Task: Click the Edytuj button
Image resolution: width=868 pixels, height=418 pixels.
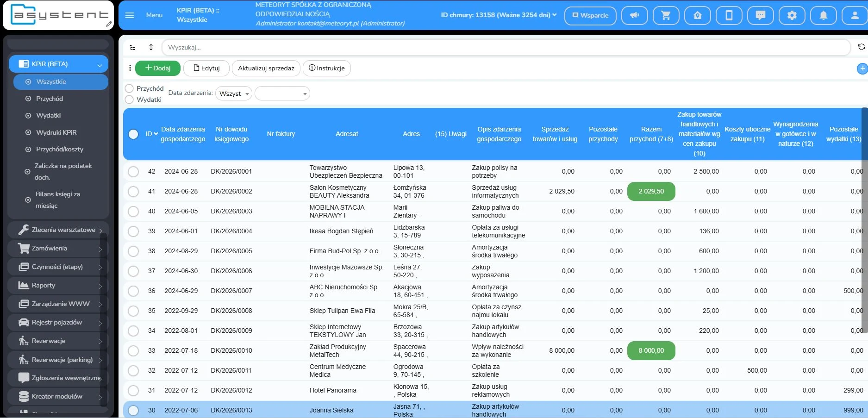Action: point(206,68)
